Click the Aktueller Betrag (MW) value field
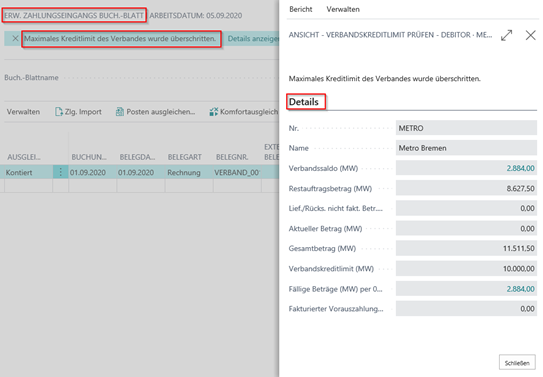The image size is (543, 377). tap(466, 228)
